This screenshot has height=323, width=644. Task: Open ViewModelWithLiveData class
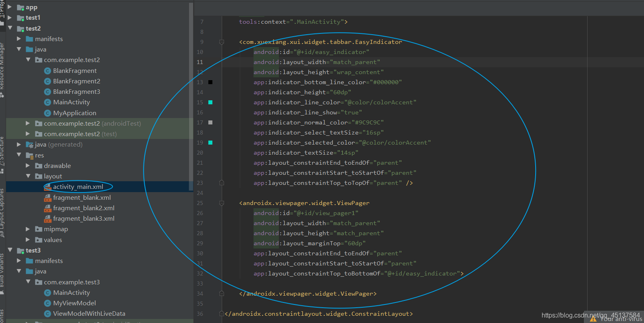(x=89, y=313)
